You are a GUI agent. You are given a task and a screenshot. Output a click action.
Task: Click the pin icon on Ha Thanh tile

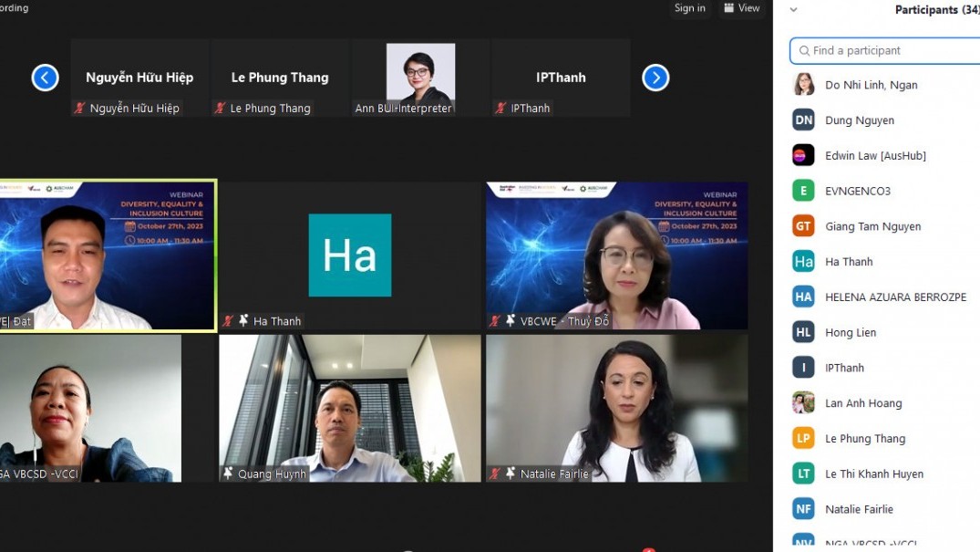click(243, 321)
